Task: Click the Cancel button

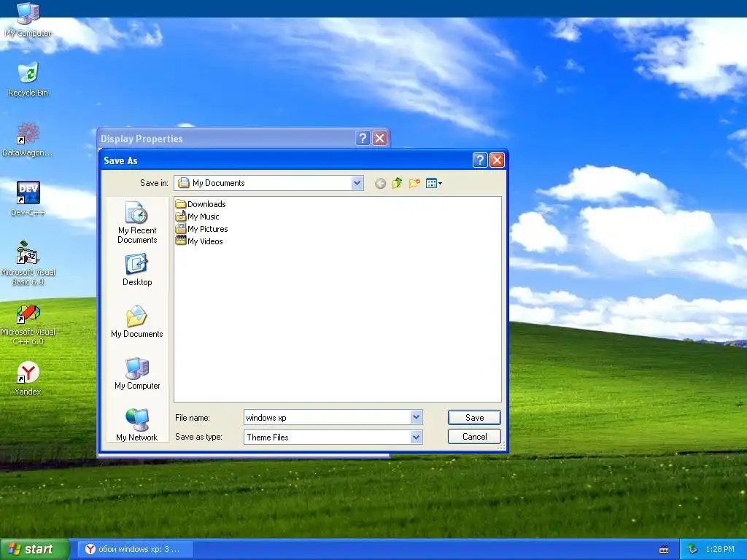Action: click(474, 437)
